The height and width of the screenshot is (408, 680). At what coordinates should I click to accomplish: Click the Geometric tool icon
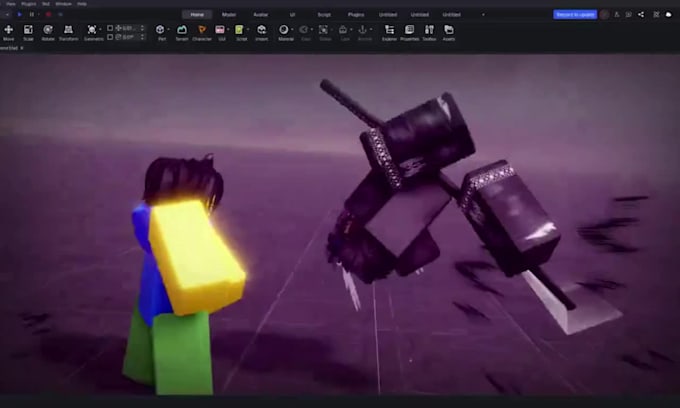(92, 29)
